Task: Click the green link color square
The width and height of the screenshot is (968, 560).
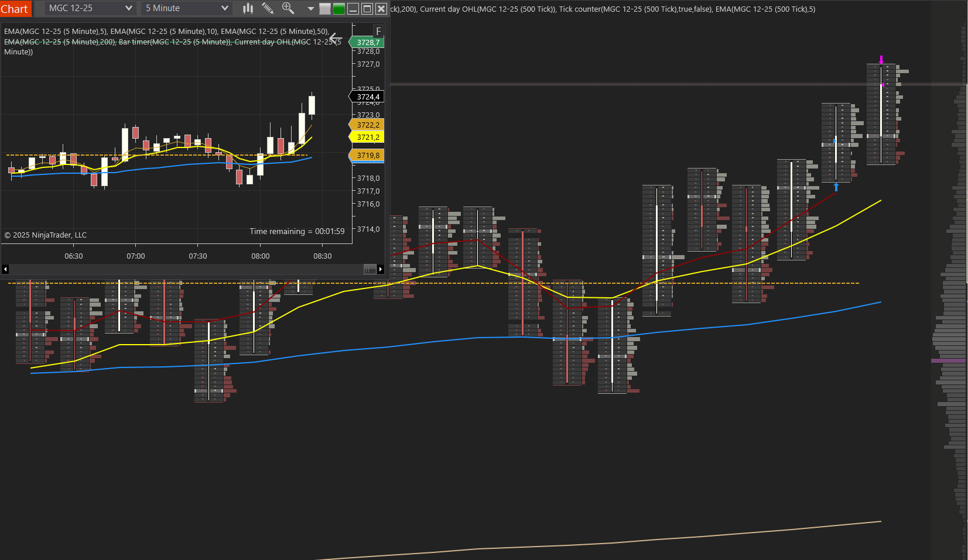Action: 339,9
